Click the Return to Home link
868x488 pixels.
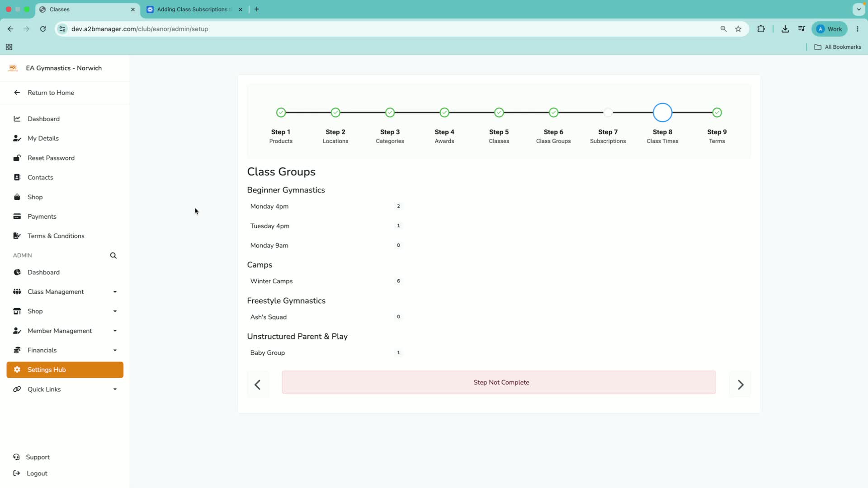coord(51,93)
